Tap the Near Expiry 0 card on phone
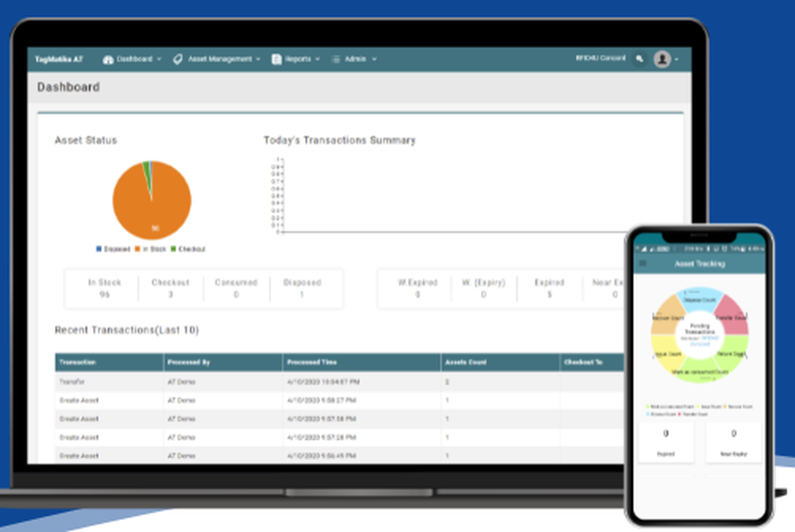This screenshot has width=795, height=532. 733,442
